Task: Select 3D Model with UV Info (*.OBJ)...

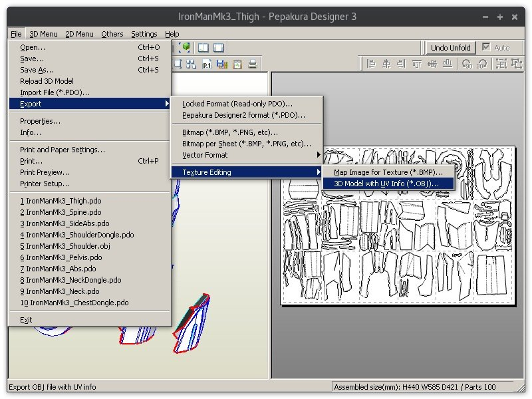Action: [388, 184]
